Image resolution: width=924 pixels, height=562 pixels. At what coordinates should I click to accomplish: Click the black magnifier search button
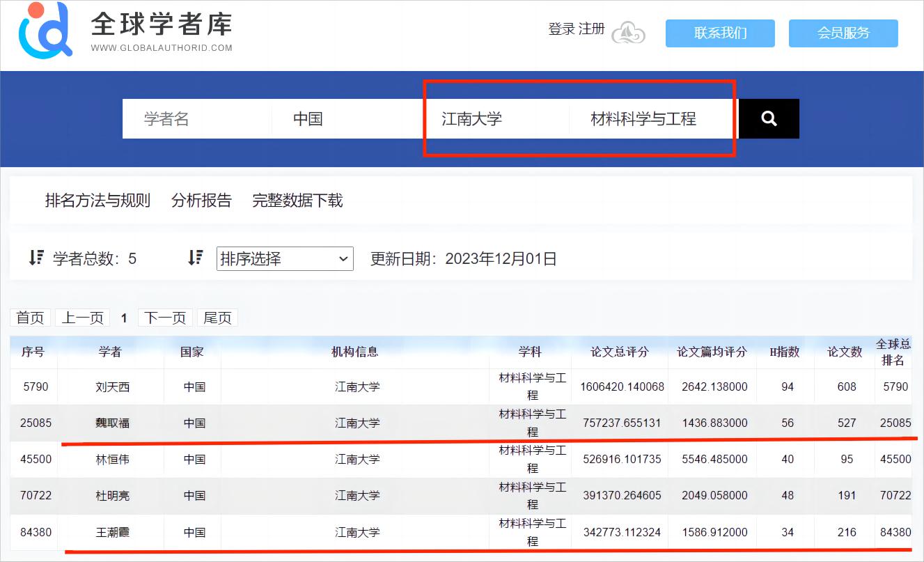point(769,119)
